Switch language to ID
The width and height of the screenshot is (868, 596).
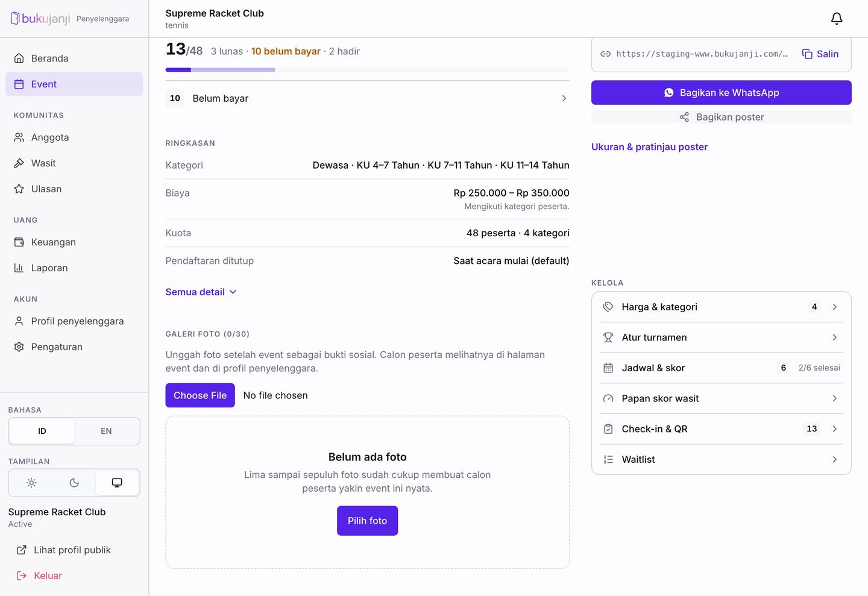42,431
